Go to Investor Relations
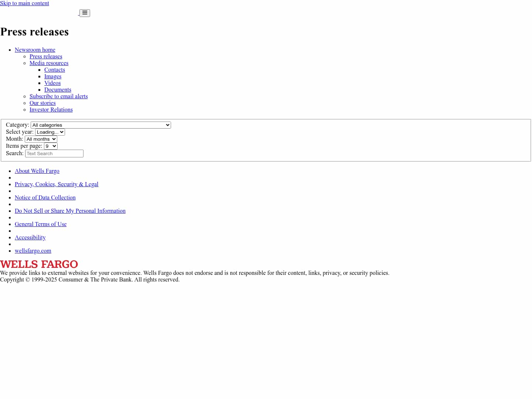Viewport: 532px width, 399px height. 51,110
